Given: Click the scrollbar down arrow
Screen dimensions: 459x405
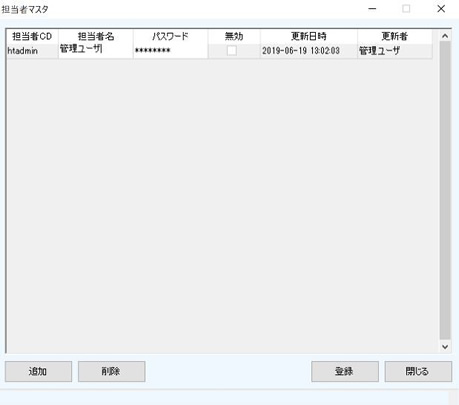Looking at the screenshot, I should coord(445,347).
